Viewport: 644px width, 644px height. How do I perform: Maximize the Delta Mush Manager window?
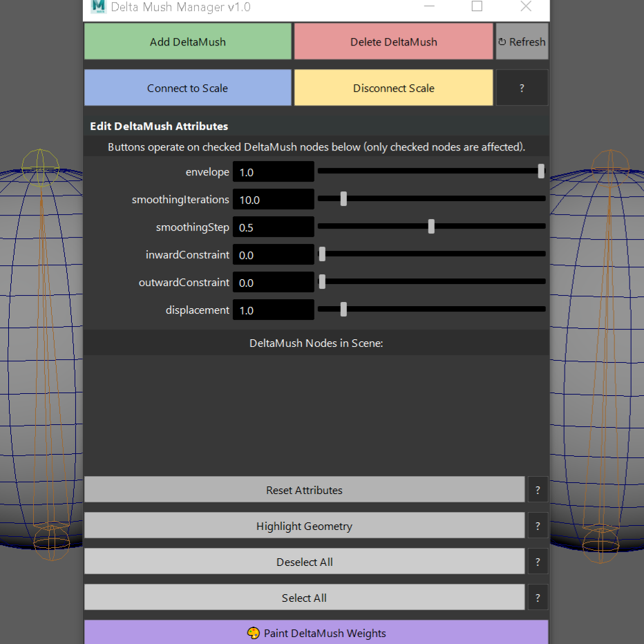(477, 6)
